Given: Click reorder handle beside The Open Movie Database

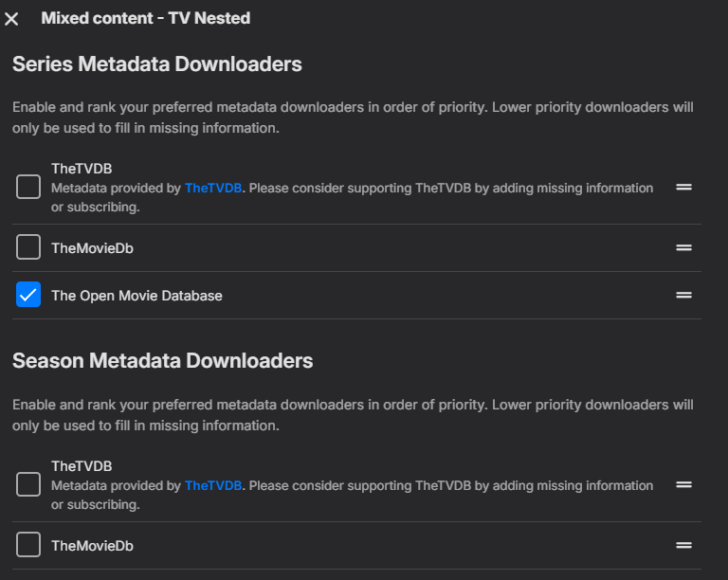Looking at the screenshot, I should click(683, 296).
